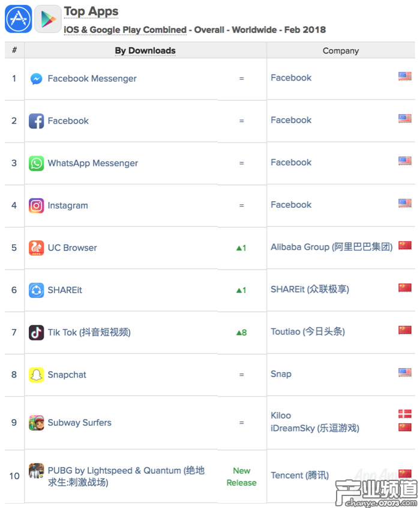Click the App Store icon
420x508 pixels.
point(18,19)
